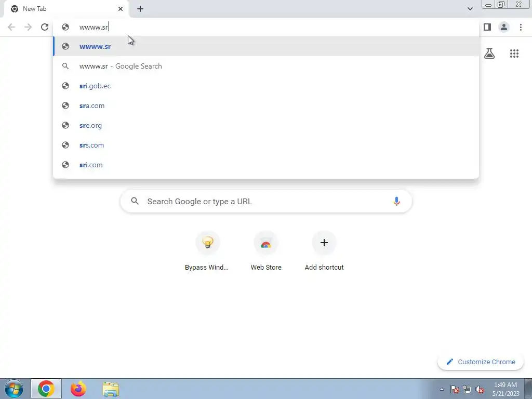This screenshot has width=532, height=399.
Task: Click the voice search microphone icon
Action: [396, 201]
